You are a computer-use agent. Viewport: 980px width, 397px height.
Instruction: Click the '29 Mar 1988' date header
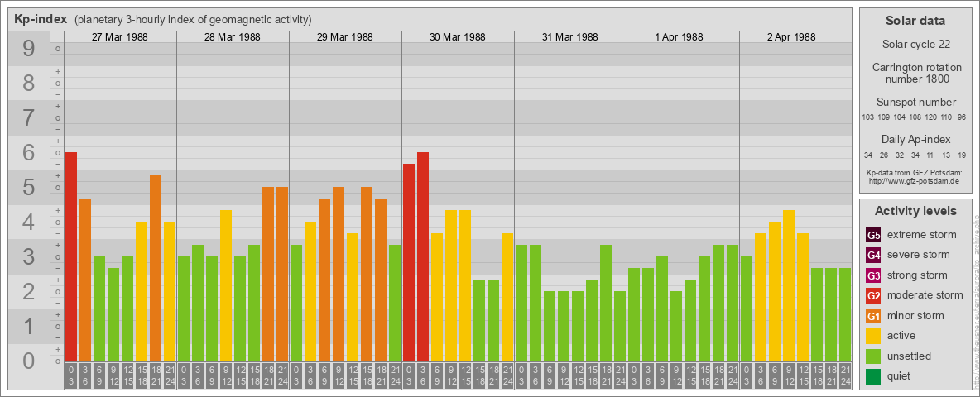(345, 37)
